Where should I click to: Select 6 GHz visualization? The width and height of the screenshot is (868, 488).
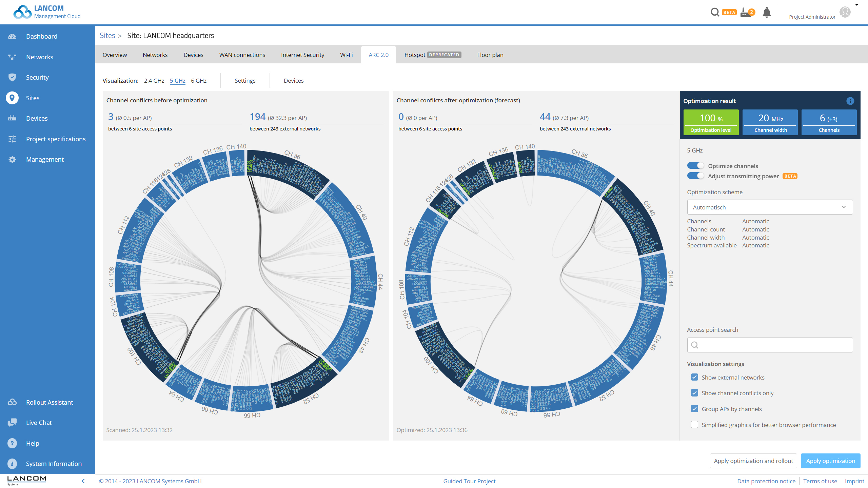(199, 81)
